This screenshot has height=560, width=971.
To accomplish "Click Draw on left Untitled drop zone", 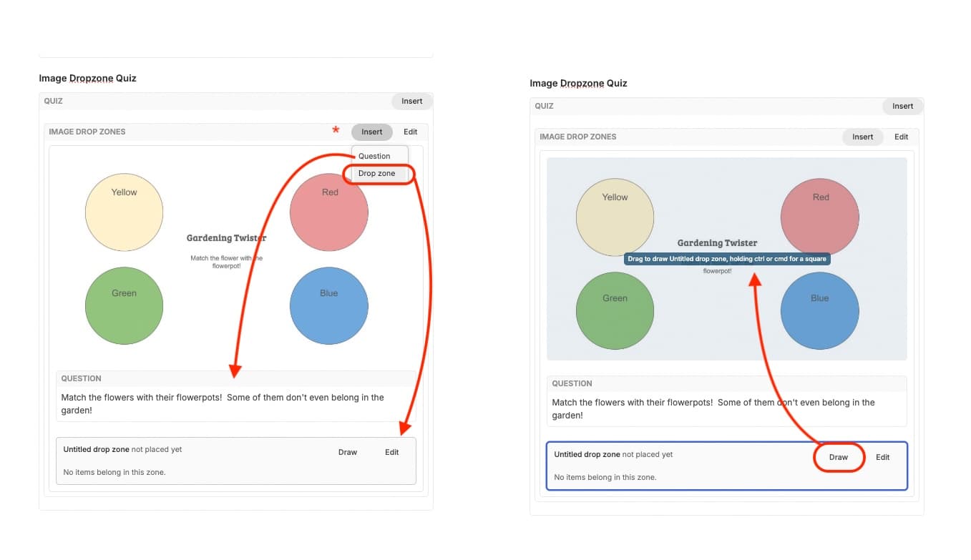I will tap(348, 452).
